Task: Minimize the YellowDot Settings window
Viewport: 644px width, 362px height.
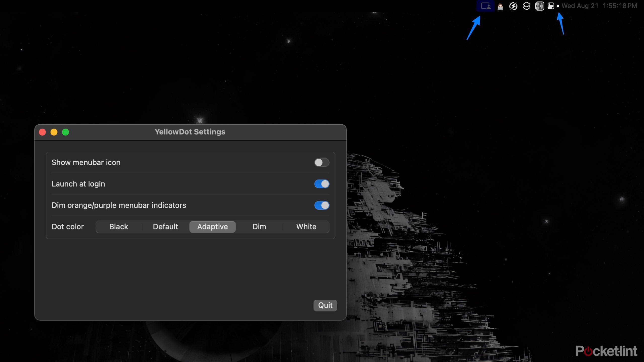Action: coord(54,132)
